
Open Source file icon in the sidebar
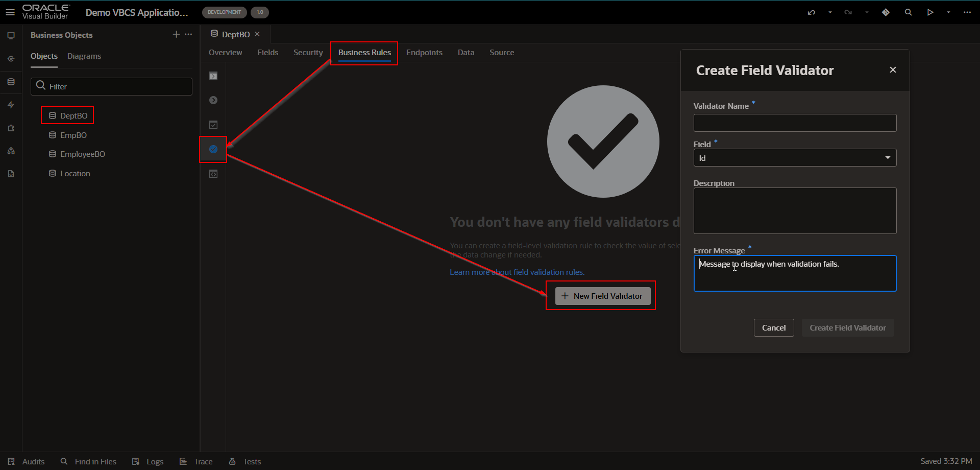[11, 174]
